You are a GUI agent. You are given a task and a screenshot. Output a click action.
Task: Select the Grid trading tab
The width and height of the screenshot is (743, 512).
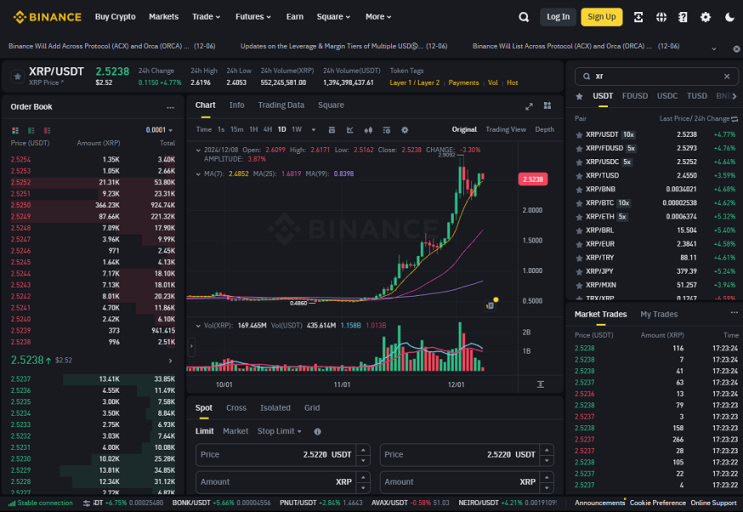pos(312,408)
